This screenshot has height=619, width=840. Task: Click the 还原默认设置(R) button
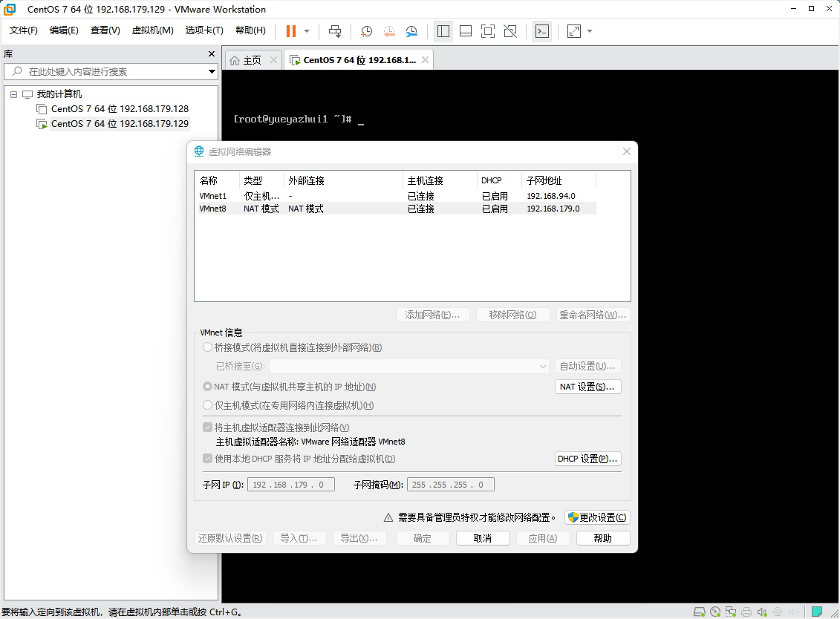(230, 538)
